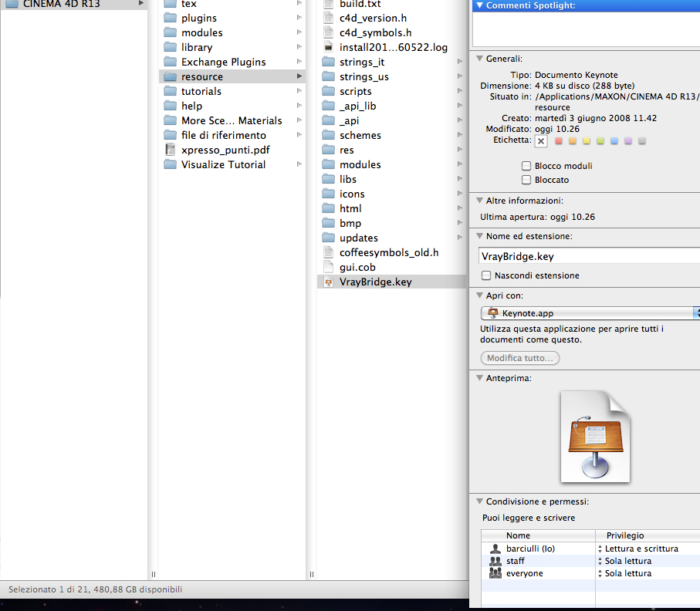
Task: Collapse the Condivisione e permessi section
Action: click(x=479, y=501)
